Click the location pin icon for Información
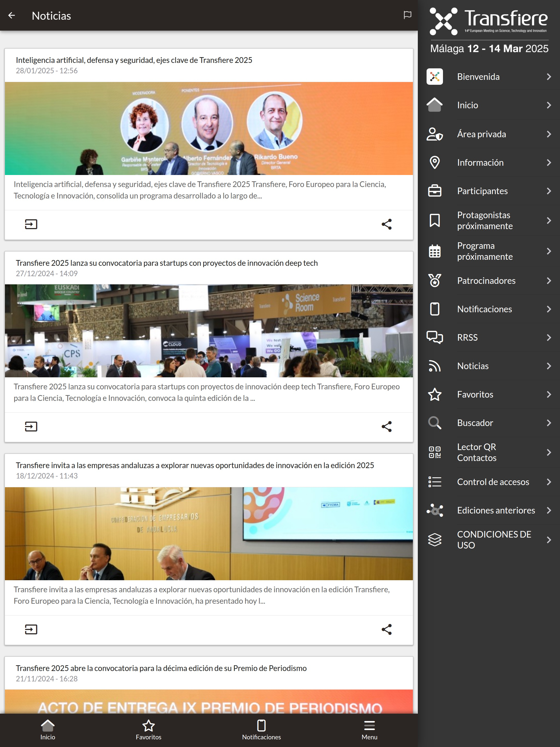 click(x=435, y=162)
